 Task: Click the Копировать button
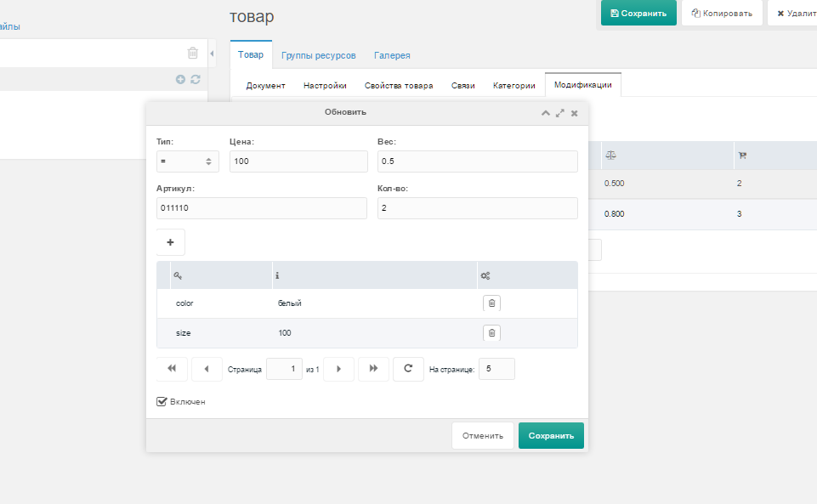722,14
